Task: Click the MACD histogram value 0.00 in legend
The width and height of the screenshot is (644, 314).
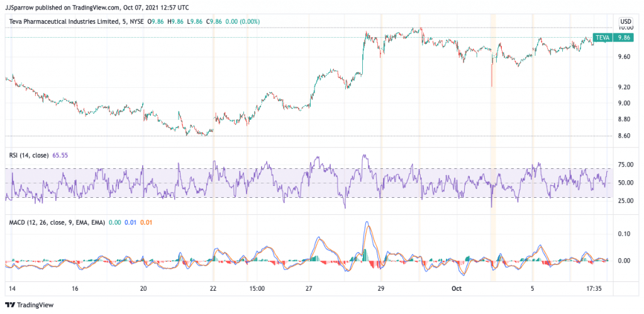Action: (x=114, y=222)
